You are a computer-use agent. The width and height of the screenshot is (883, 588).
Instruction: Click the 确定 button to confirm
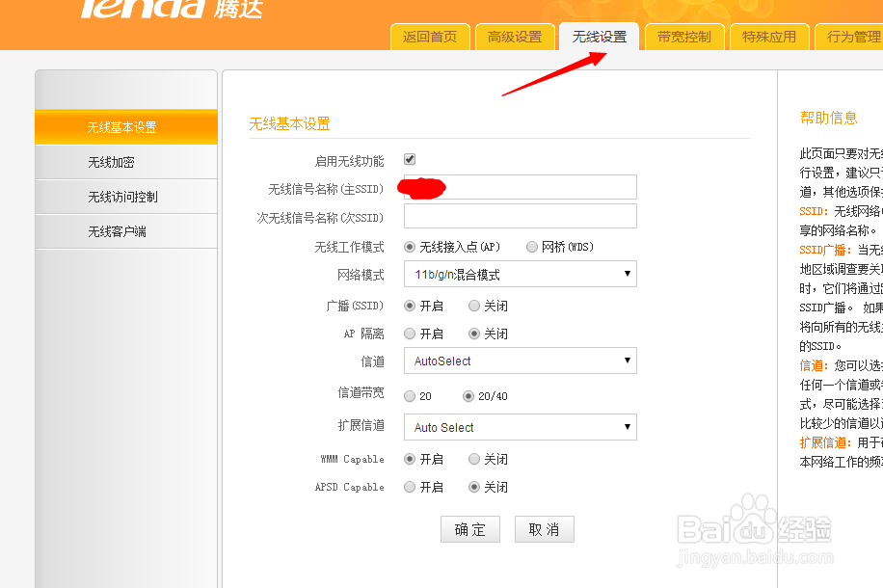click(469, 528)
